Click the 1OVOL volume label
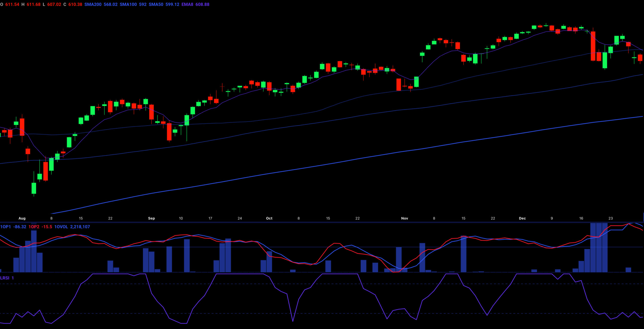This screenshot has height=329, width=644. coord(61,227)
